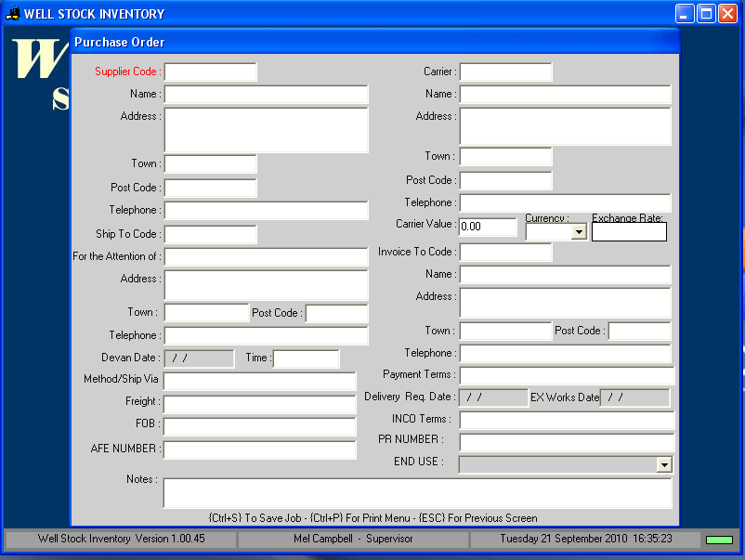Click the Invoice To Town field
Viewport: 745px width, 560px height.
click(506, 331)
